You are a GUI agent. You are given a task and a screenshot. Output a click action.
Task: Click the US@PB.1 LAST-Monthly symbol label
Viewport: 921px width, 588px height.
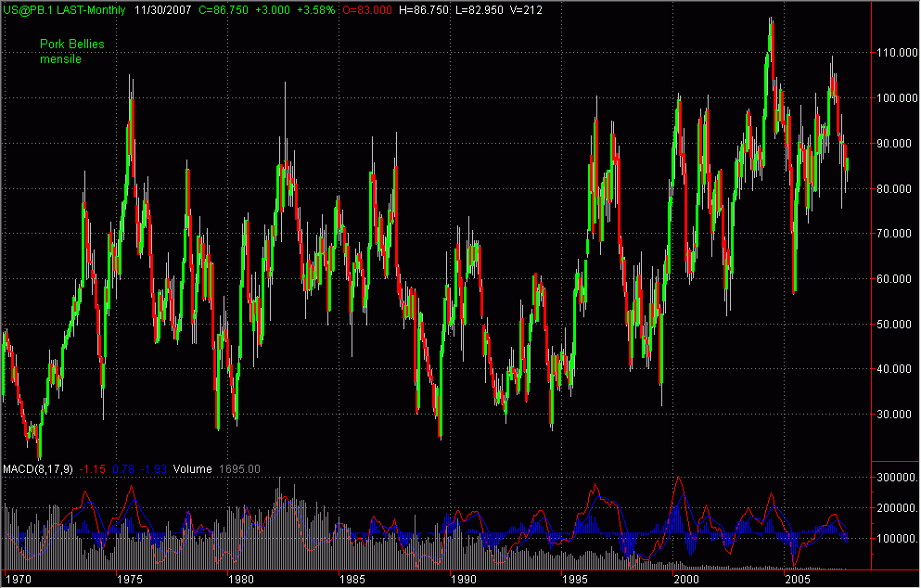[x=62, y=9]
